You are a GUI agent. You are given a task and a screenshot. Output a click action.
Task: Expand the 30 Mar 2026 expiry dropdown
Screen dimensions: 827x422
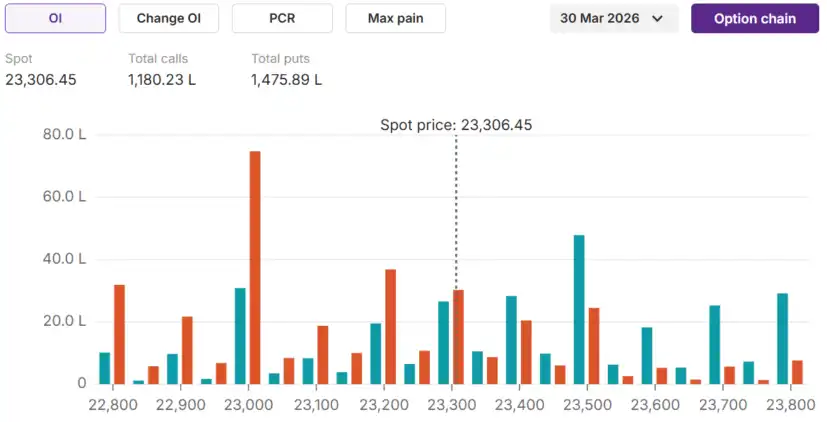pos(612,18)
